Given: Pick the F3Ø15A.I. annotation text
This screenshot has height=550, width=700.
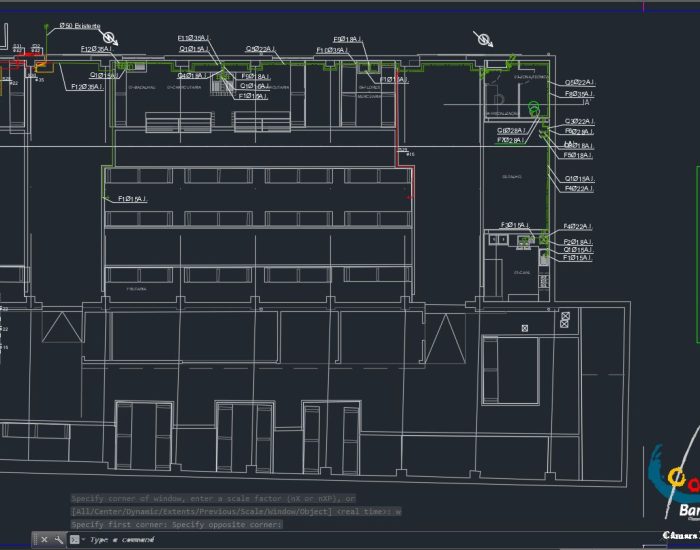Looking at the screenshot, I should pos(516,225).
